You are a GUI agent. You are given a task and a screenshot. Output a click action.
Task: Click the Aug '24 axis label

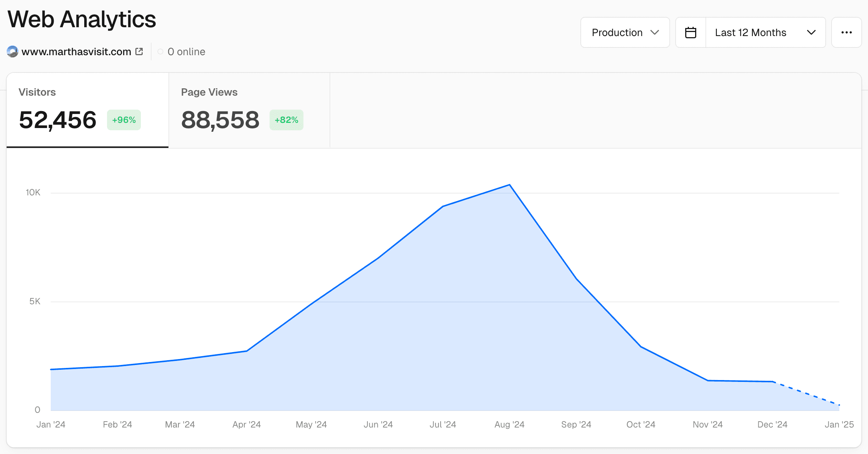pyautogui.click(x=509, y=425)
